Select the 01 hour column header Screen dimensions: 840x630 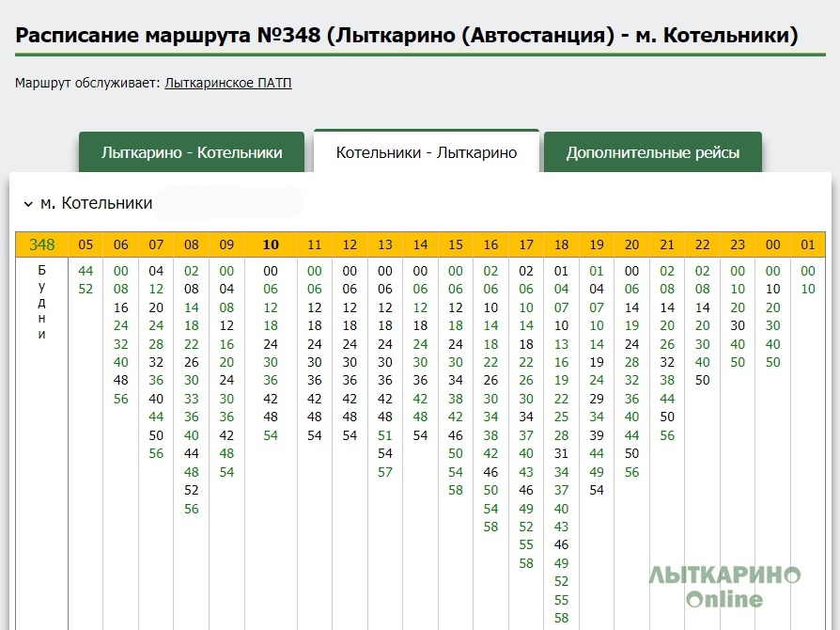pyautogui.click(x=808, y=244)
